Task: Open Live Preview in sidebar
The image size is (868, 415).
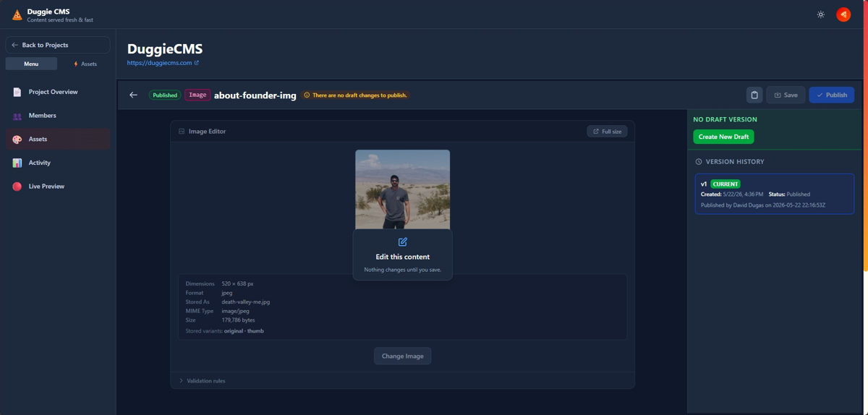Action: (x=58, y=187)
